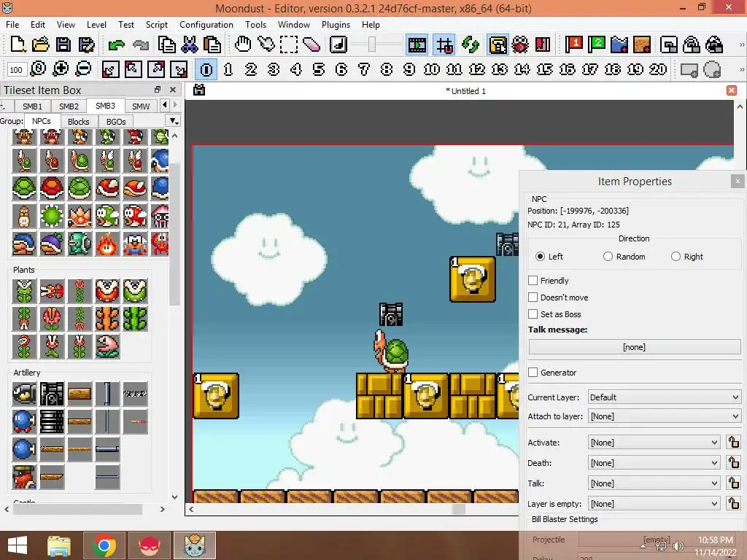Select Random direction option
This screenshot has width=747, height=560.
point(608,257)
